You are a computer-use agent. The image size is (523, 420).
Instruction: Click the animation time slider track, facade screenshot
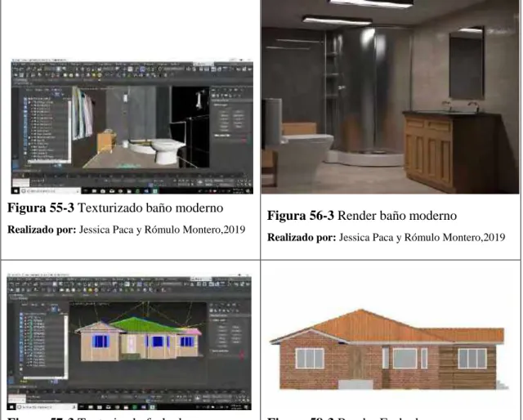tap(130, 391)
